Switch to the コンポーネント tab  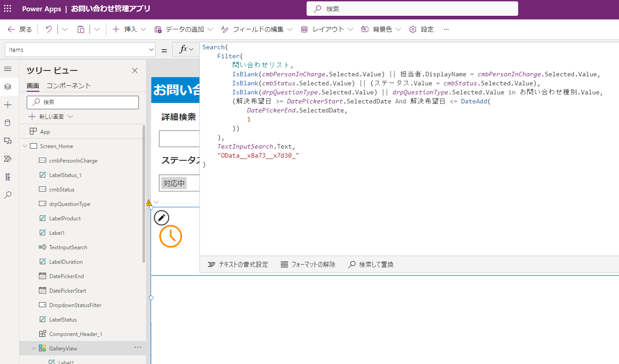(x=69, y=86)
